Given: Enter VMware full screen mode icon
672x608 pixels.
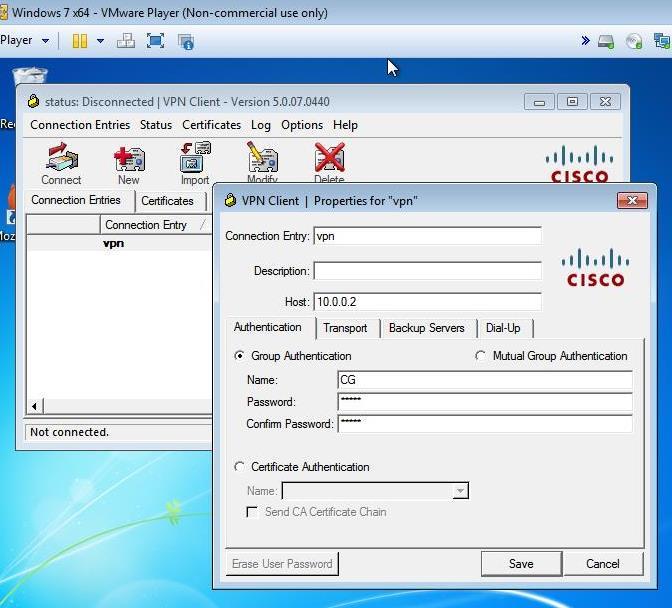Looking at the screenshot, I should (x=155, y=41).
